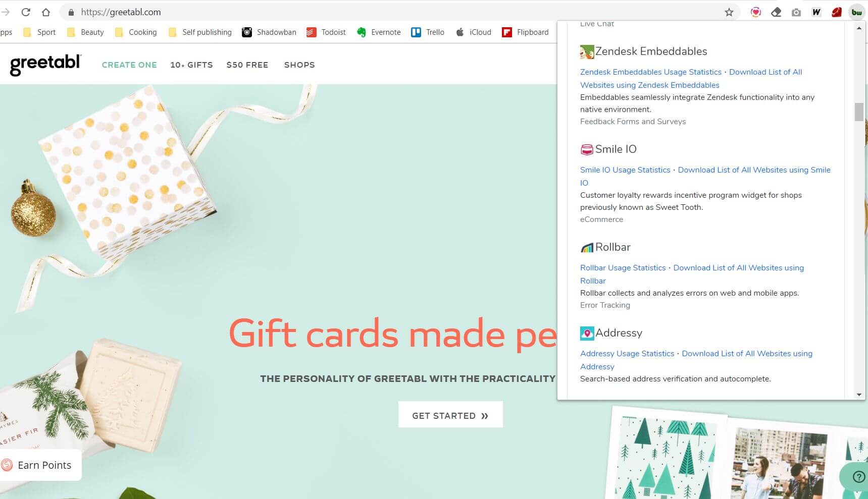Expand the Self publishing bookmarks folder

pyautogui.click(x=200, y=32)
